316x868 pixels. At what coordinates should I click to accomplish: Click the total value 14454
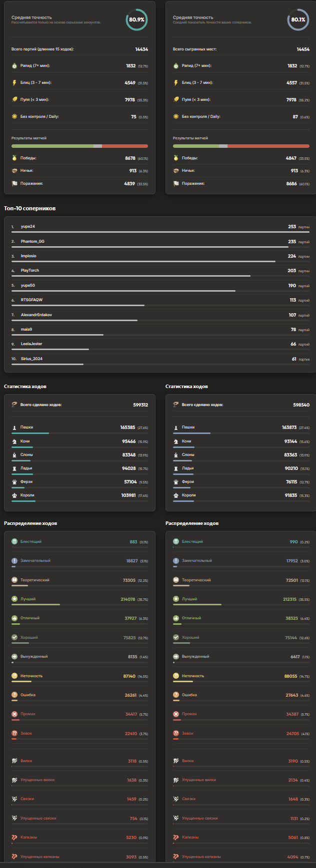click(x=303, y=49)
